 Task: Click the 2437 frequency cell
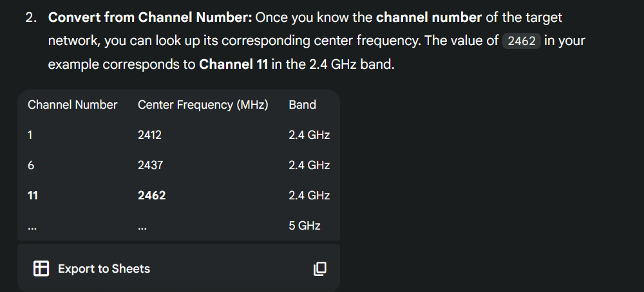click(150, 165)
